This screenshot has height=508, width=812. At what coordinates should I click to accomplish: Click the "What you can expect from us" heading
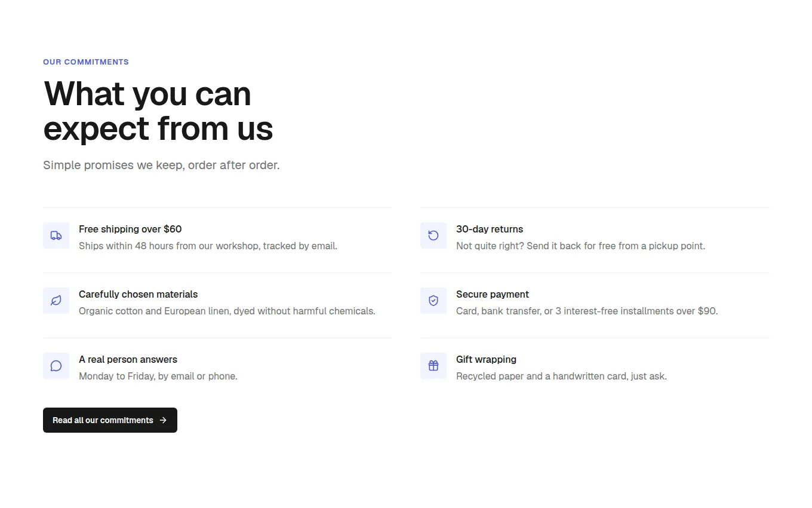(158, 111)
